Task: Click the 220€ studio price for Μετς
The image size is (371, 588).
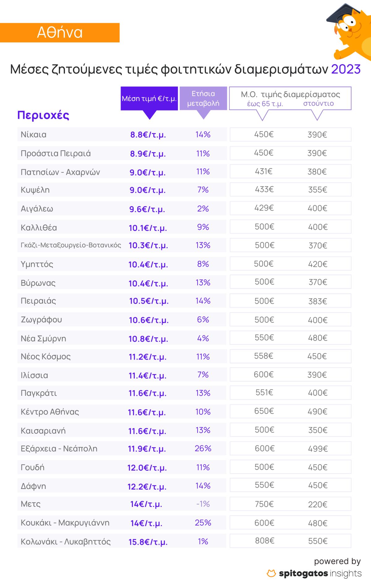Action: click(x=318, y=504)
